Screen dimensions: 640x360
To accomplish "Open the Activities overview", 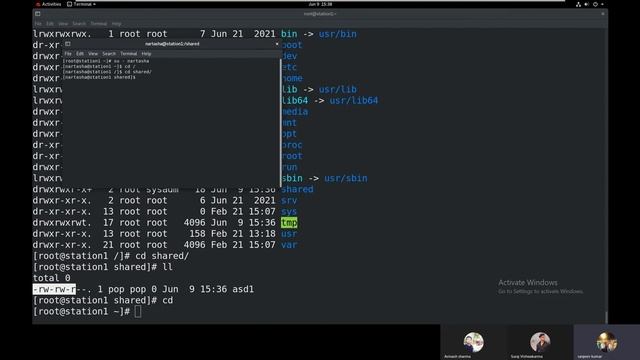I will (x=49, y=4).
